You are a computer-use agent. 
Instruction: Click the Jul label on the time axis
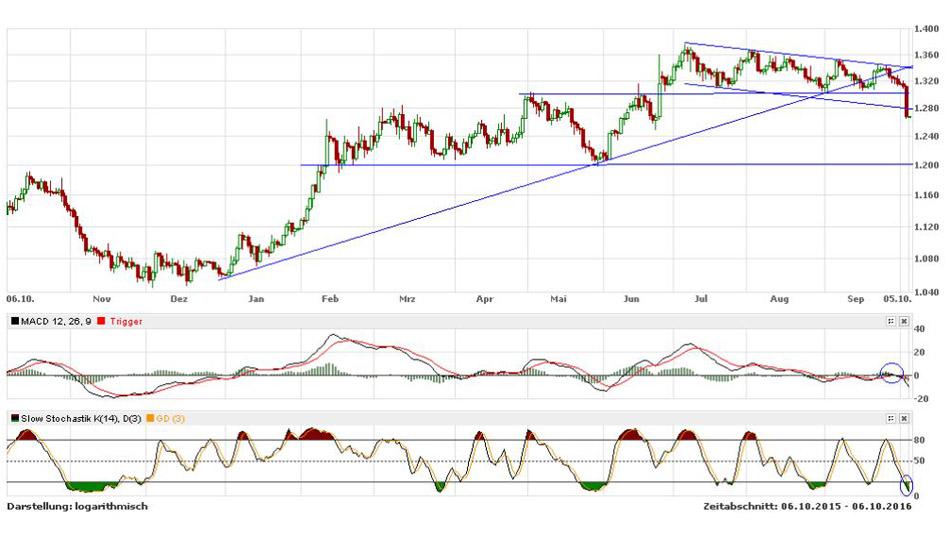click(x=701, y=298)
